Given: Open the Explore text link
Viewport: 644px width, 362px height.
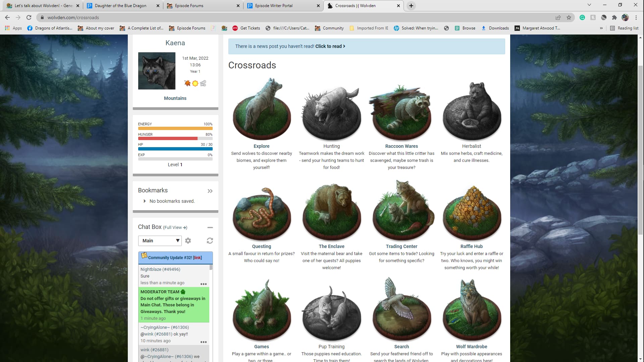Looking at the screenshot, I should pos(262,146).
